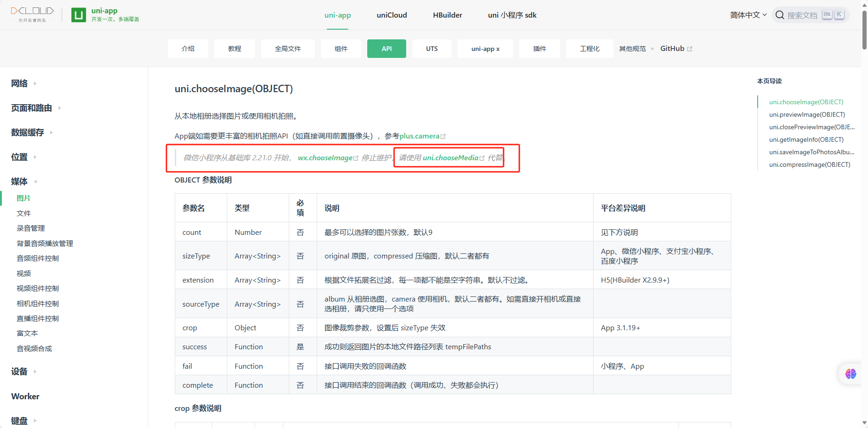
Task: Open the 简体中文 language dropdown
Action: tap(748, 15)
